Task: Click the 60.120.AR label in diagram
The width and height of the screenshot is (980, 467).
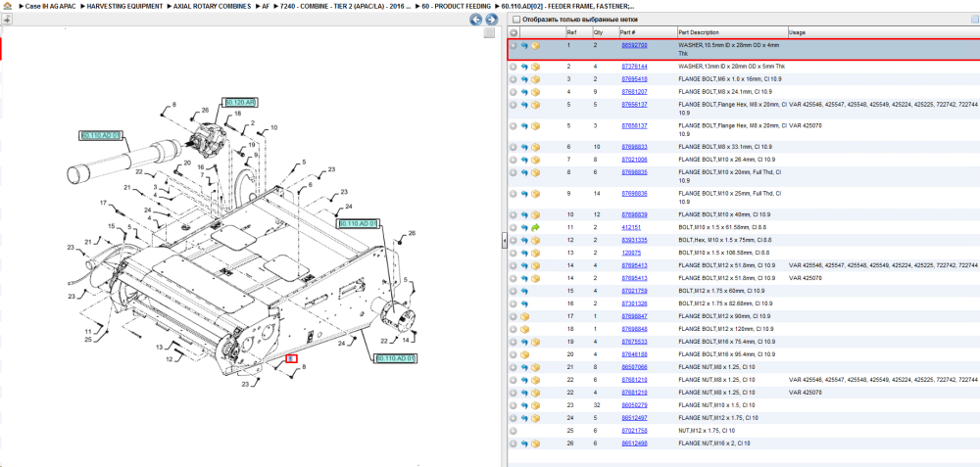Action: pyautogui.click(x=241, y=102)
